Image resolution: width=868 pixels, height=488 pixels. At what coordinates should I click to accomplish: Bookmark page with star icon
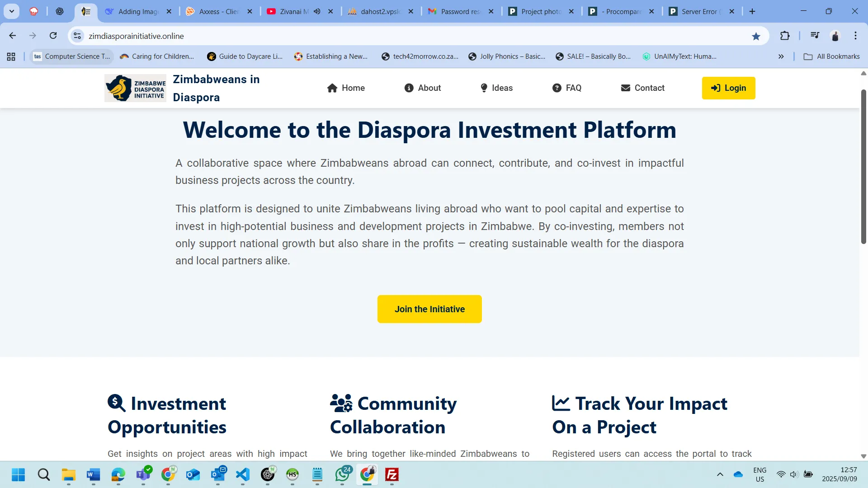coord(756,36)
